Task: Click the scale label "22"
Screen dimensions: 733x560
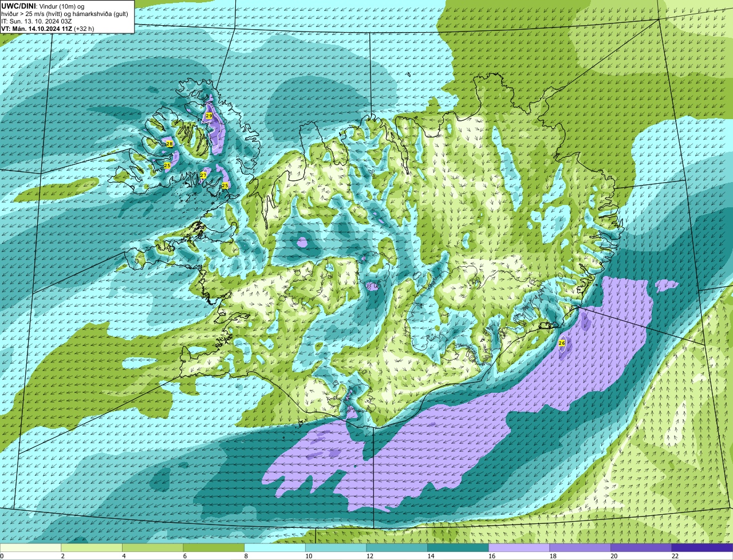Action: (675, 556)
